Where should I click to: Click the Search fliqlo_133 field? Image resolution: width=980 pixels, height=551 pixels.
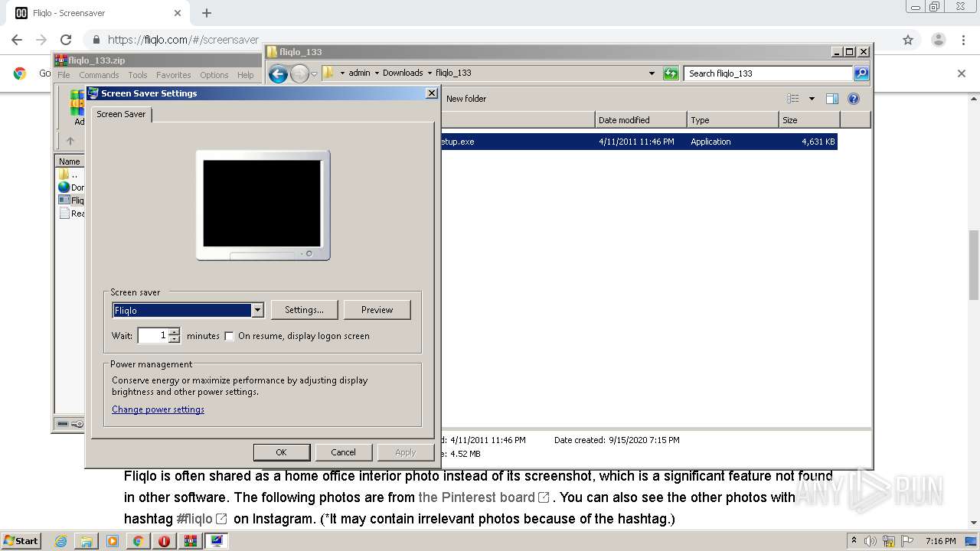tap(768, 73)
